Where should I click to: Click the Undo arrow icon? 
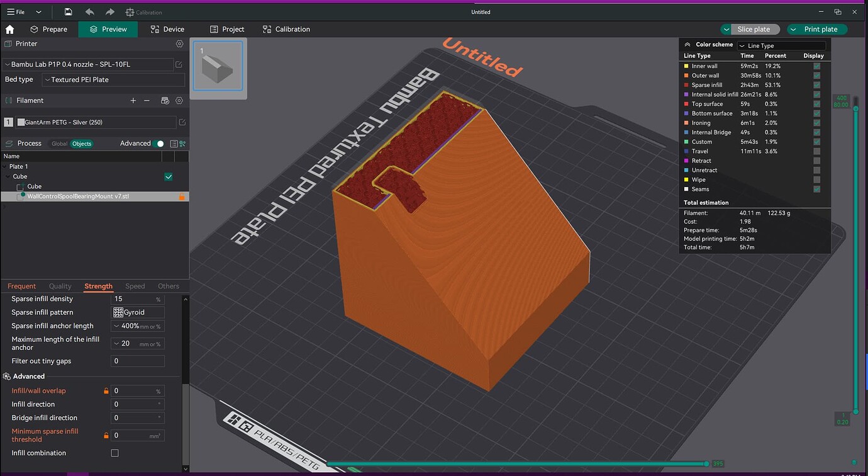tap(89, 12)
